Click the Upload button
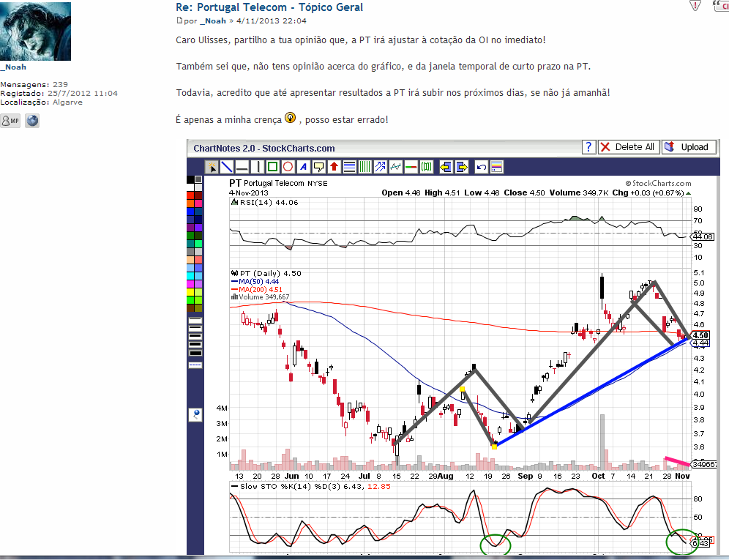729x560 pixels. pyautogui.click(x=689, y=147)
